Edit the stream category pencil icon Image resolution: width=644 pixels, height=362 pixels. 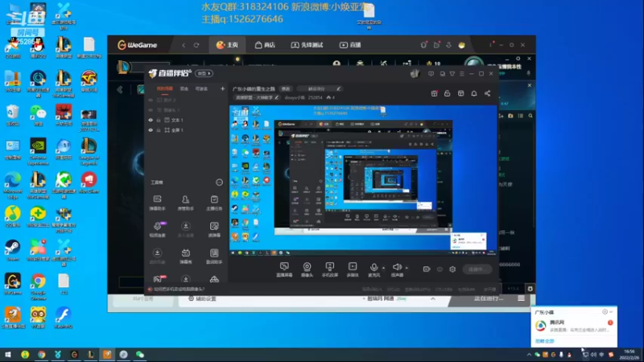click(276, 97)
